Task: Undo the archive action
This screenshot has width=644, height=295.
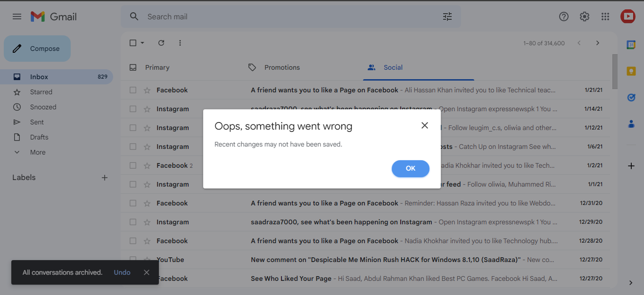Action: click(122, 272)
